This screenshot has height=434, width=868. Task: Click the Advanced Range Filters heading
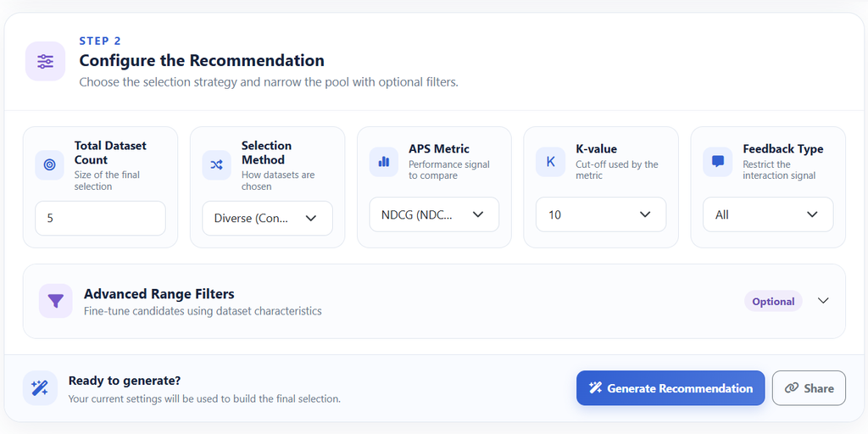pyautogui.click(x=159, y=293)
